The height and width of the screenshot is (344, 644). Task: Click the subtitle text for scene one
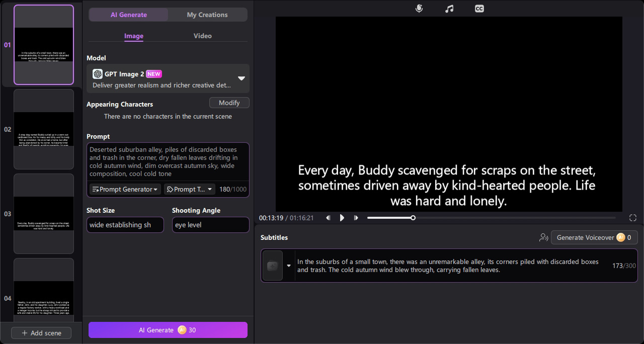(x=448, y=266)
